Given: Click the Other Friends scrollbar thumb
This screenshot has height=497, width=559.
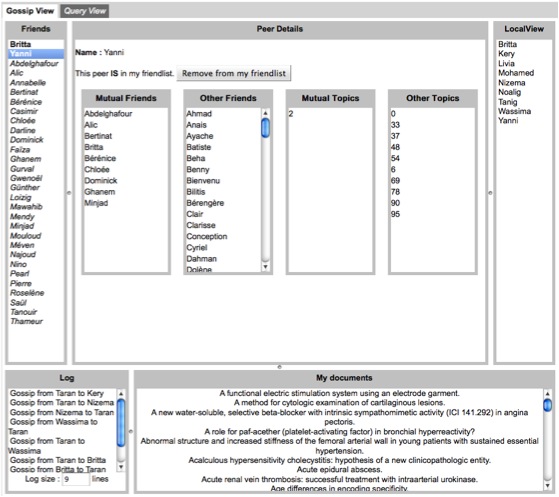Looking at the screenshot, I should coord(265,128).
